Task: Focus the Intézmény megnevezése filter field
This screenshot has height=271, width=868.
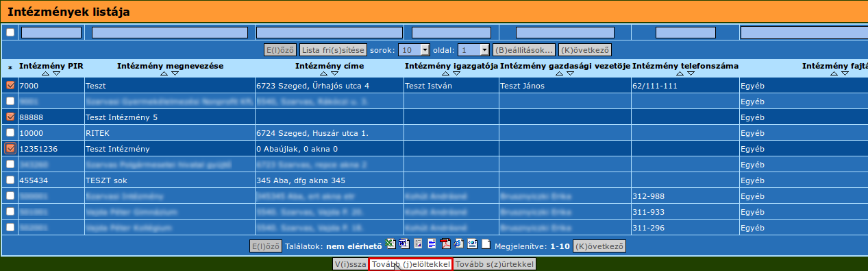Action: click(x=171, y=32)
